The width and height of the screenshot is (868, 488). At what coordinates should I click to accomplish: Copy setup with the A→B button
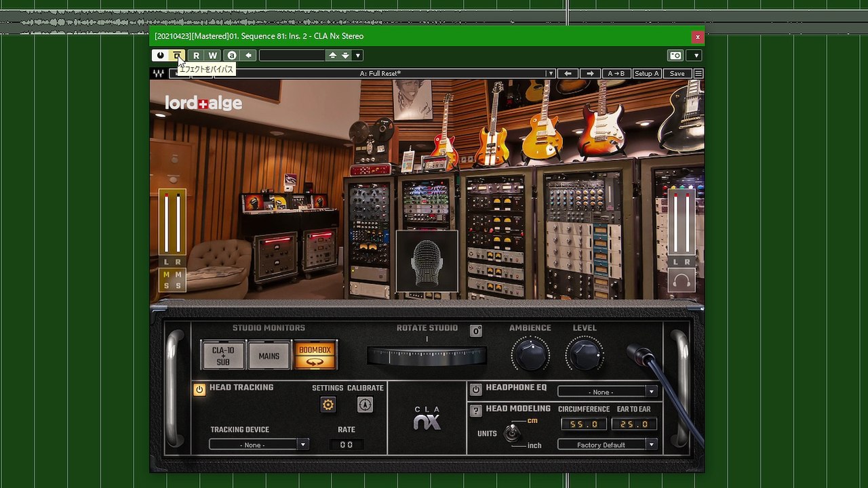[616, 73]
